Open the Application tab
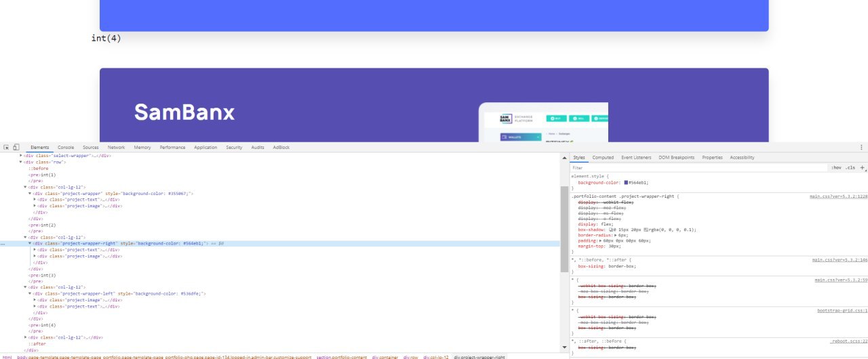 tap(205, 147)
